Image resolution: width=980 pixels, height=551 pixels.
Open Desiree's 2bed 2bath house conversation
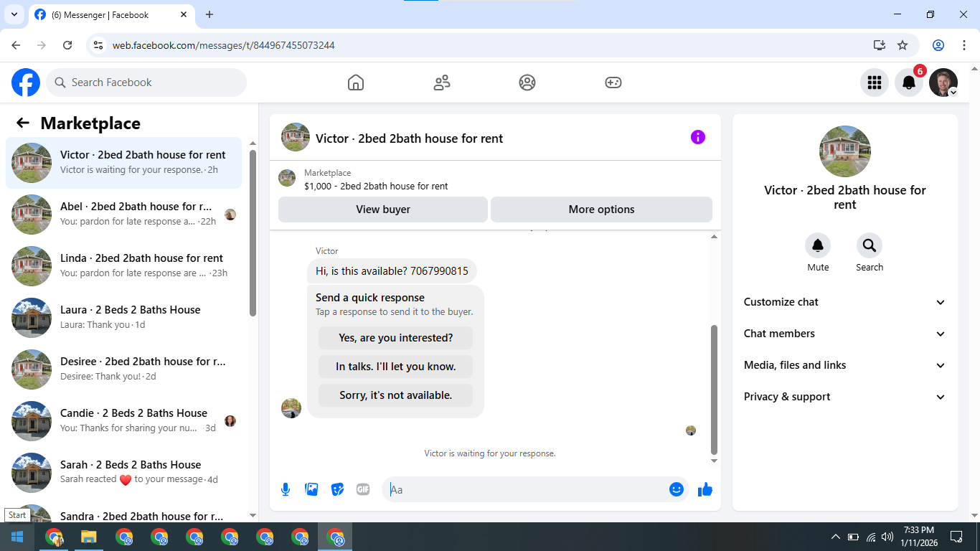click(124, 369)
